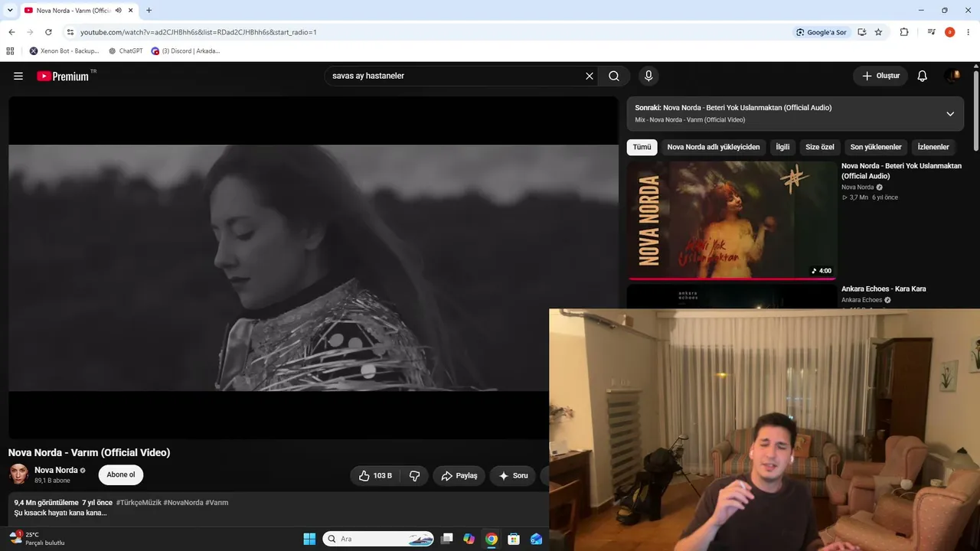Bookmark this page with the star
Screen dimensions: 980x551
tap(878, 32)
